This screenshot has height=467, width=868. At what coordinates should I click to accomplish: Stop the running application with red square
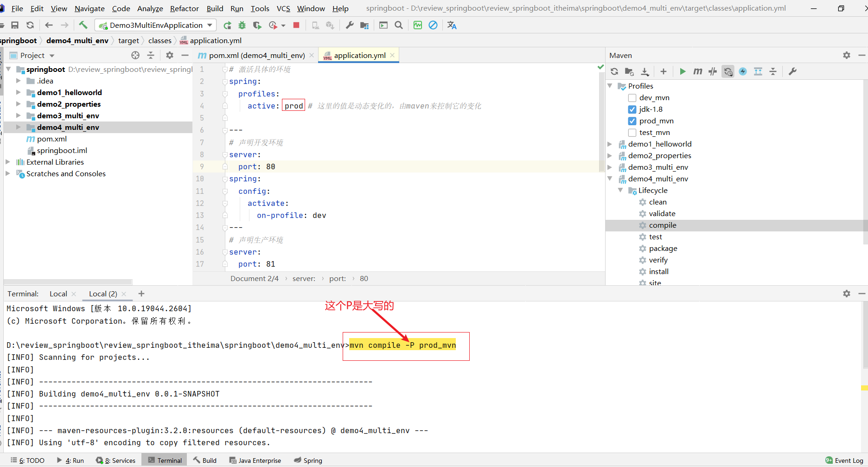point(296,25)
